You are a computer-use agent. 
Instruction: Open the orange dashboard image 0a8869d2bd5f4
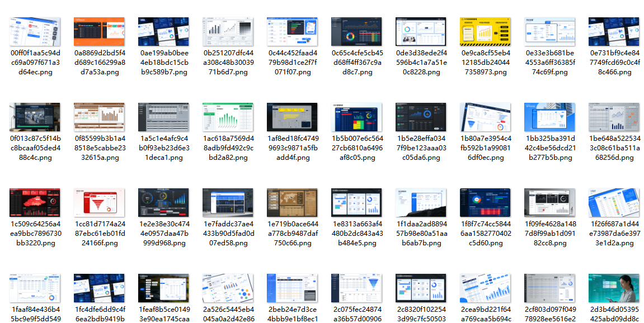click(x=99, y=31)
